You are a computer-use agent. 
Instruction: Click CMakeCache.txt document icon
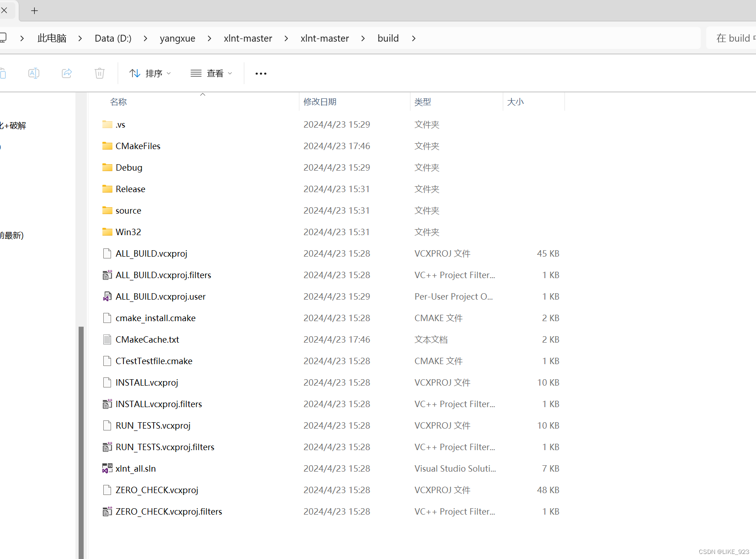point(107,339)
